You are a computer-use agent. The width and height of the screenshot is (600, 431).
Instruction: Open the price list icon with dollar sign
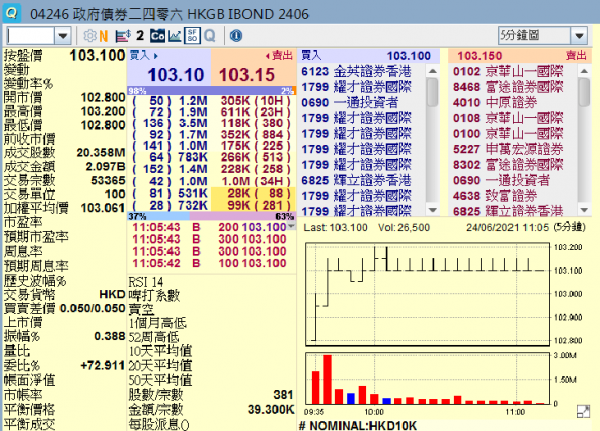124,35
